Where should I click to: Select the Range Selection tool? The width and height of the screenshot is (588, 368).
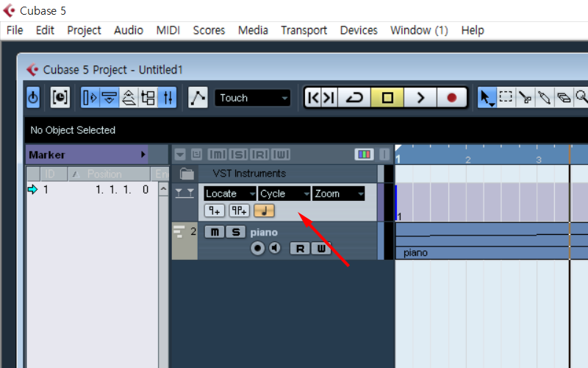click(x=506, y=98)
